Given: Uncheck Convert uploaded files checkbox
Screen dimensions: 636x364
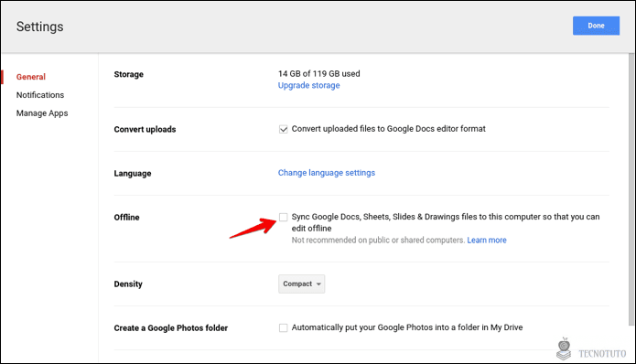Looking at the screenshot, I should tap(283, 129).
